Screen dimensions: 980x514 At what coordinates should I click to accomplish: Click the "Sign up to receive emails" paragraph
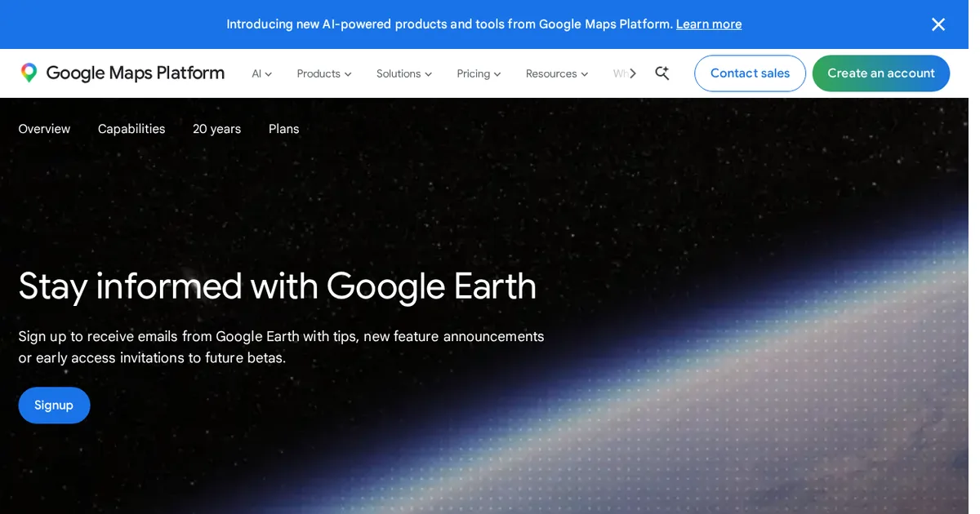click(x=281, y=347)
